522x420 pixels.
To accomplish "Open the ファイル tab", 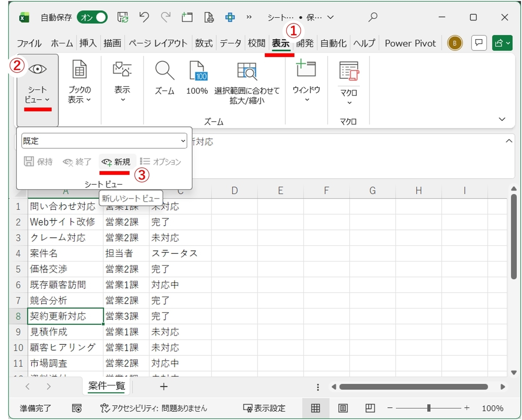I will 29,43.
